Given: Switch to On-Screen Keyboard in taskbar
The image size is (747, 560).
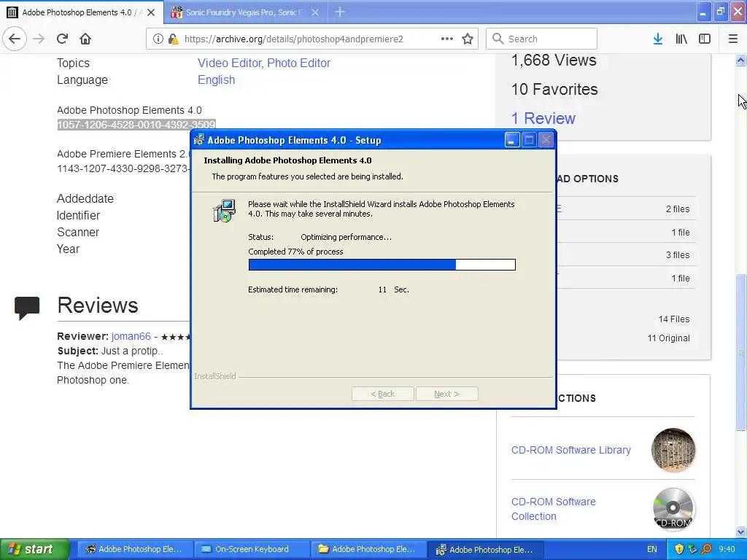Looking at the screenshot, I should pyautogui.click(x=252, y=550).
